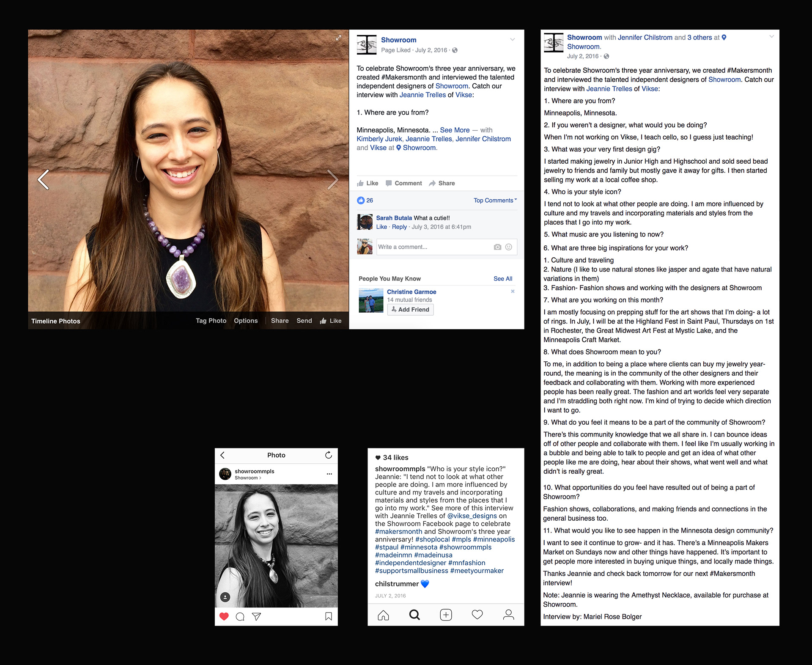Open Vikse link in full interview post

point(650,89)
